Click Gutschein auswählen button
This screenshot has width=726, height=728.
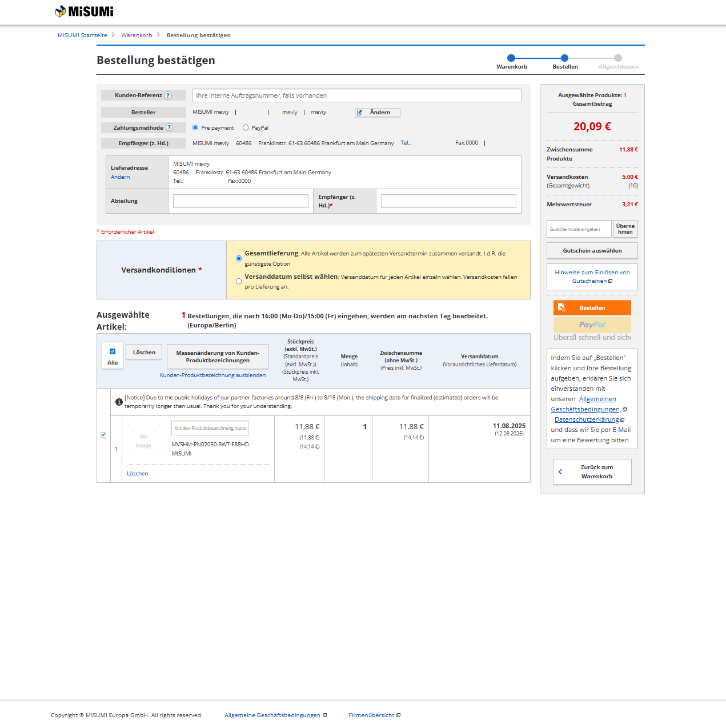click(x=592, y=251)
